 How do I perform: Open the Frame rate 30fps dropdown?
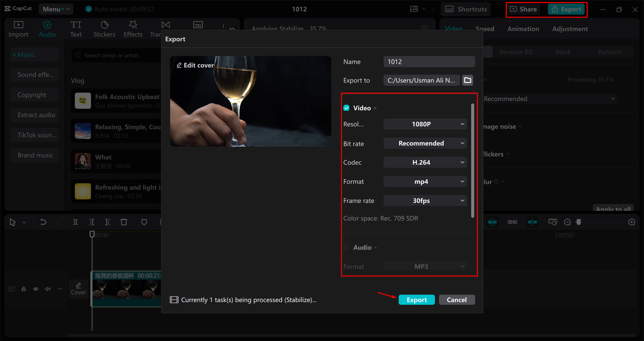(425, 200)
